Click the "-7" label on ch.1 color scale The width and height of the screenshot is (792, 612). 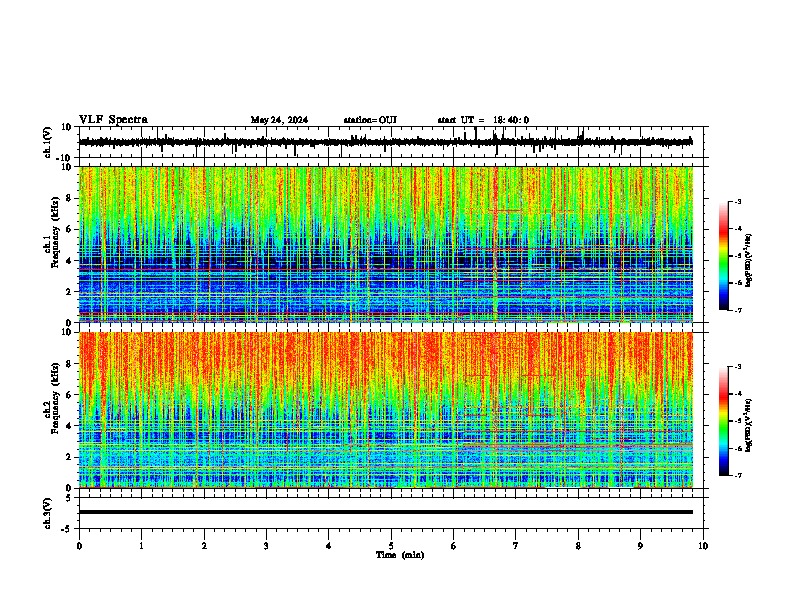coord(738,310)
